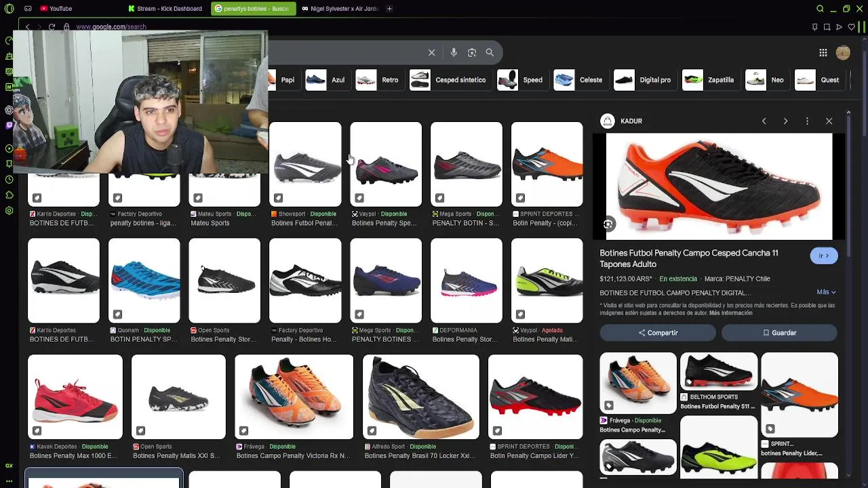
Task: Open Factory Deportivo Penalty - Botines Ho thumbnail
Action: click(305, 280)
